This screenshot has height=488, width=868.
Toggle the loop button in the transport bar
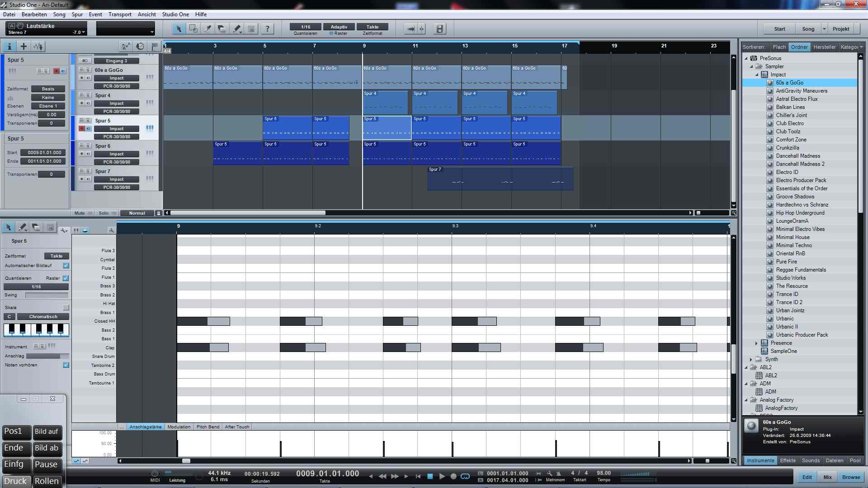(x=465, y=476)
